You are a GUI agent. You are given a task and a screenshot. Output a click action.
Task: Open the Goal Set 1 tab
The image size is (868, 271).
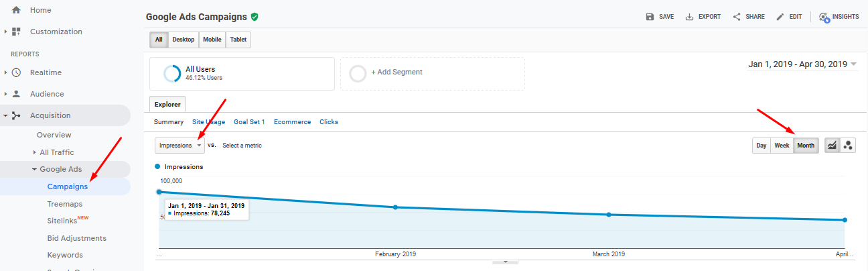[249, 122]
